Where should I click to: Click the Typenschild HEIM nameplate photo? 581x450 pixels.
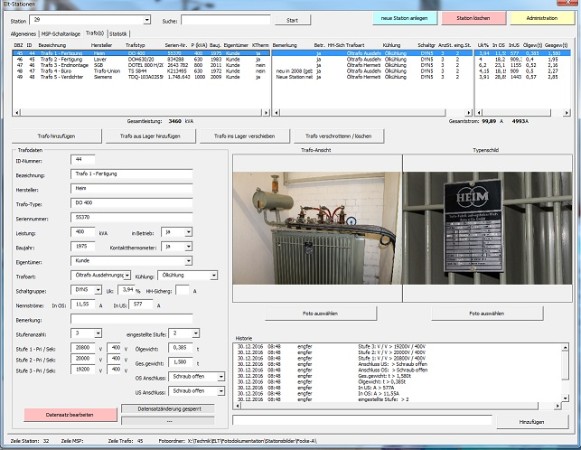tap(487, 228)
